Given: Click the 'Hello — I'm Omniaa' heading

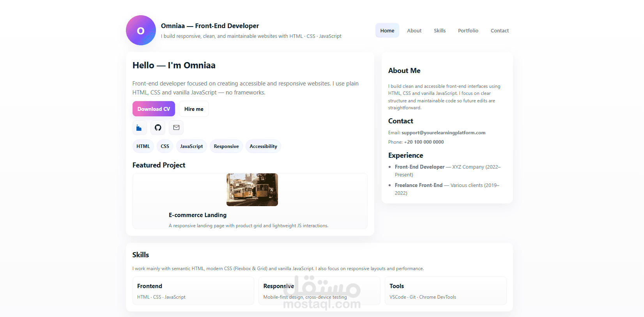Looking at the screenshot, I should pos(174,65).
